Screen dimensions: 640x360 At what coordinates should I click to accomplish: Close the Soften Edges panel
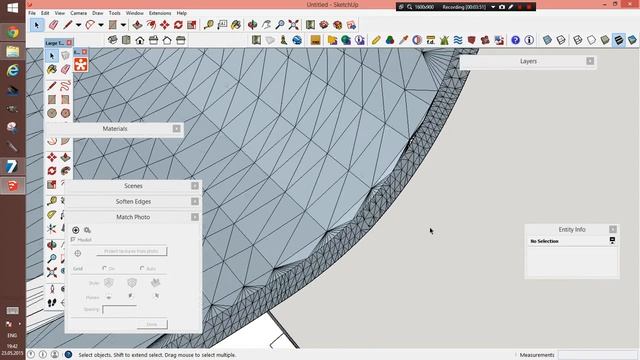195,202
